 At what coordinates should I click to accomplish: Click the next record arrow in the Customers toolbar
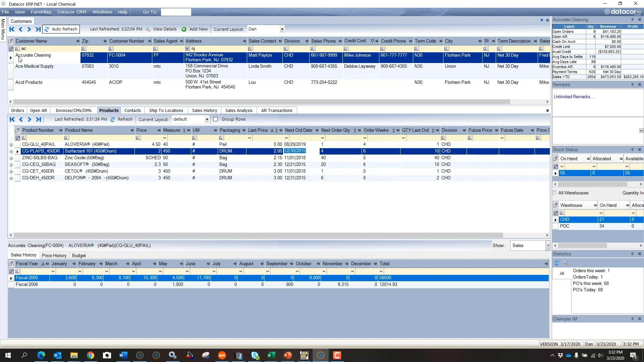pos(29,29)
